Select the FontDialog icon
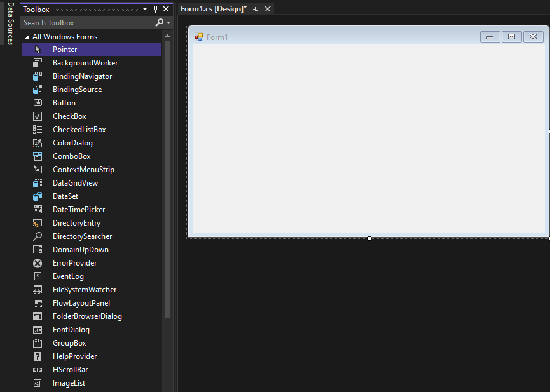The width and height of the screenshot is (550, 392). (38, 330)
